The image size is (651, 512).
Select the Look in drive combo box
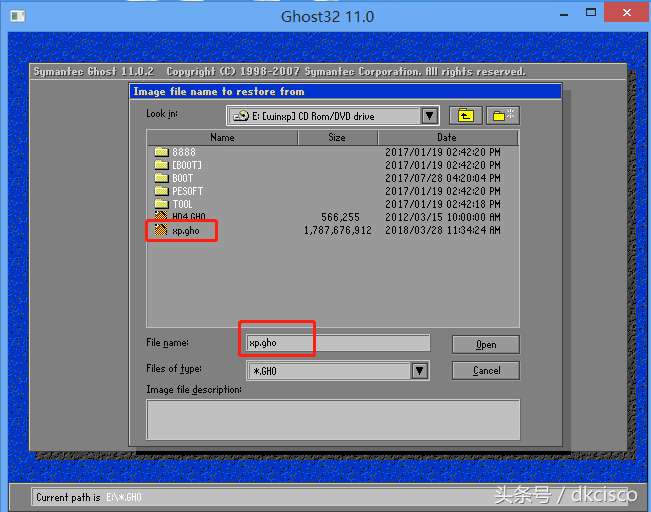pos(333,116)
